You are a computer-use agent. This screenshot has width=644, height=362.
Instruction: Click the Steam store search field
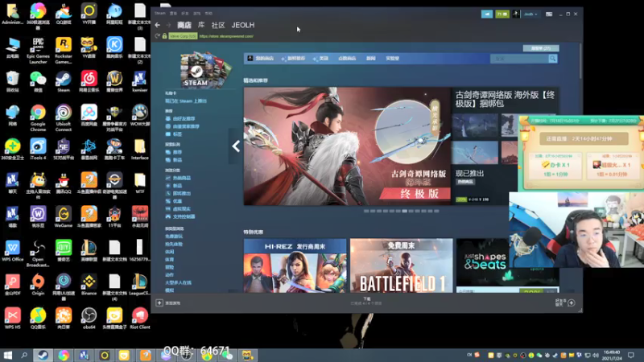pyautogui.click(x=519, y=59)
